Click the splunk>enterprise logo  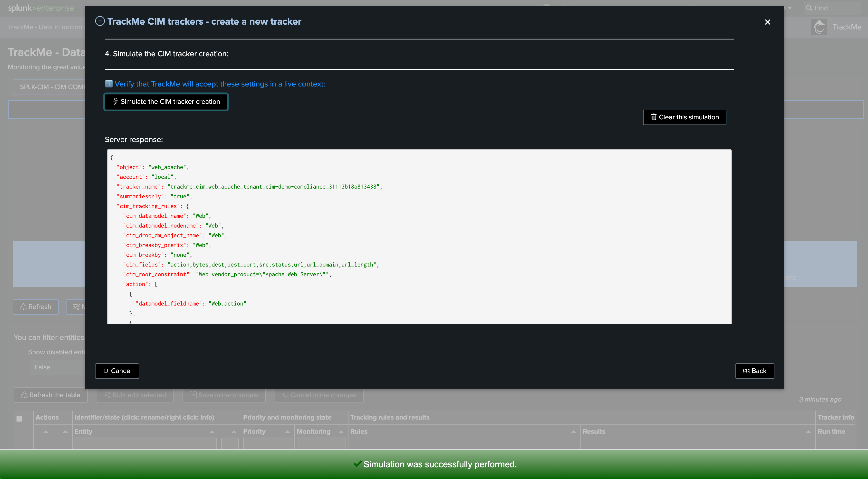click(x=41, y=8)
